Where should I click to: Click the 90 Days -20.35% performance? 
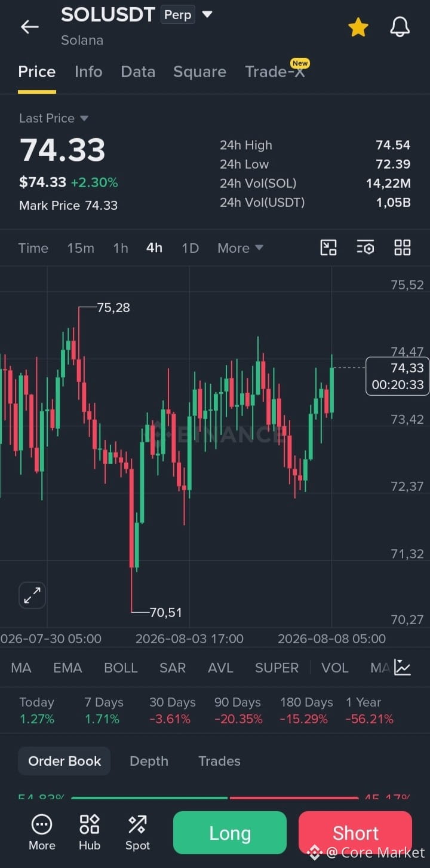click(238, 710)
